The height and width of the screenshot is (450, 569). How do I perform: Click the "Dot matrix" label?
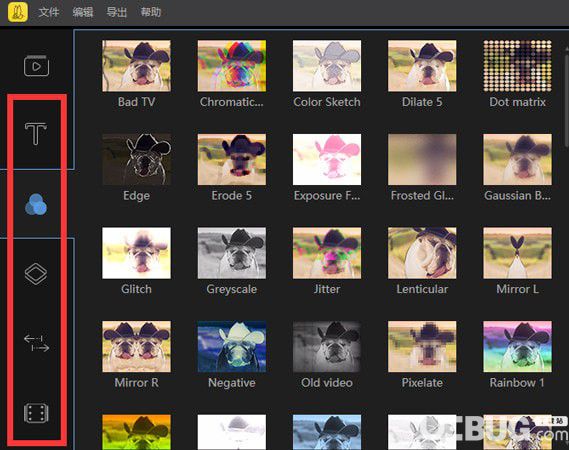pos(517,102)
